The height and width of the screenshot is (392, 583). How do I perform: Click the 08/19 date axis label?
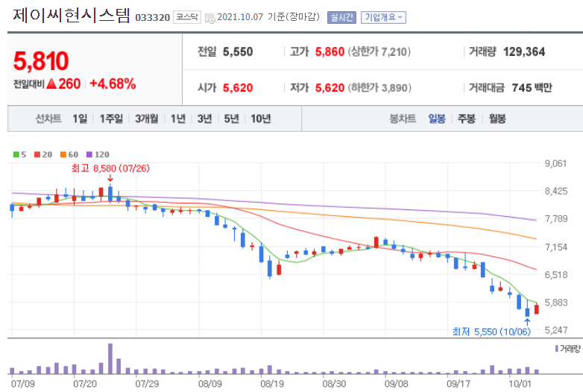tap(272, 384)
